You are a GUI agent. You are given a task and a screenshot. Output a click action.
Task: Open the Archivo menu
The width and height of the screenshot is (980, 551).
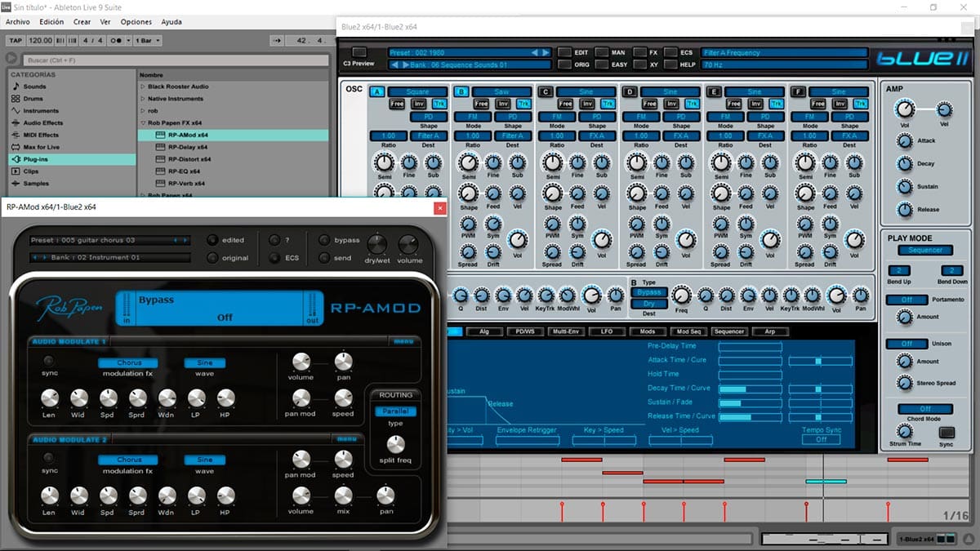[x=18, y=22]
